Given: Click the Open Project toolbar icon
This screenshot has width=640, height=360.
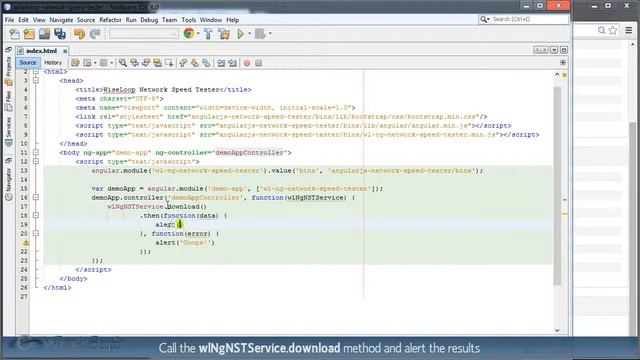Looking at the screenshot, I should 44,34.
